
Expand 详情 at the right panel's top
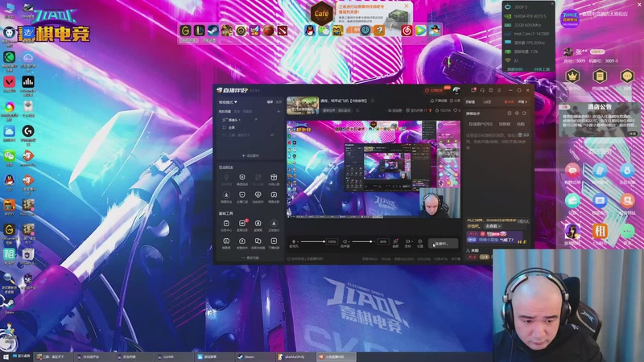coord(522,102)
